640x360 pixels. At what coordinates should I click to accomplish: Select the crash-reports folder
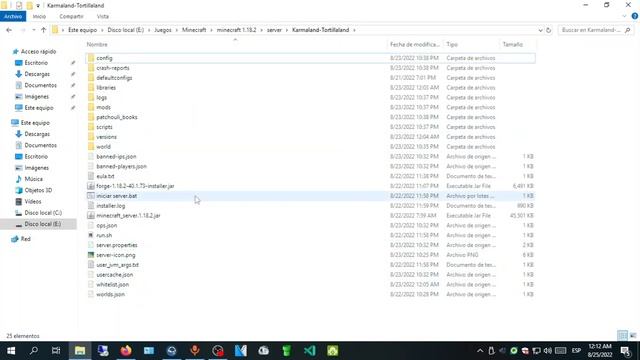pos(113,68)
